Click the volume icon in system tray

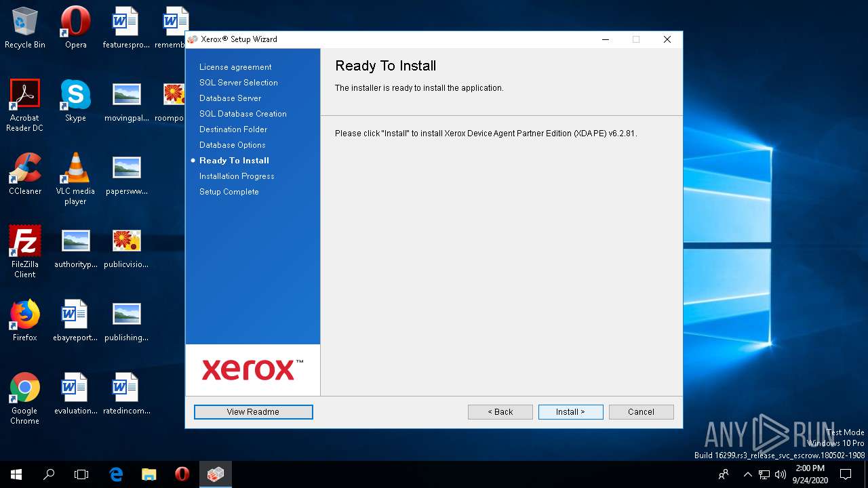click(780, 474)
